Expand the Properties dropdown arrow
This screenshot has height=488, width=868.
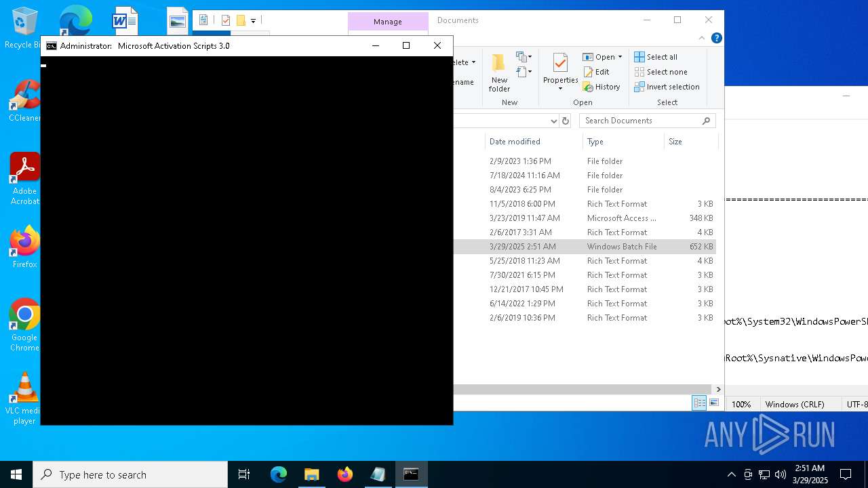tap(560, 89)
